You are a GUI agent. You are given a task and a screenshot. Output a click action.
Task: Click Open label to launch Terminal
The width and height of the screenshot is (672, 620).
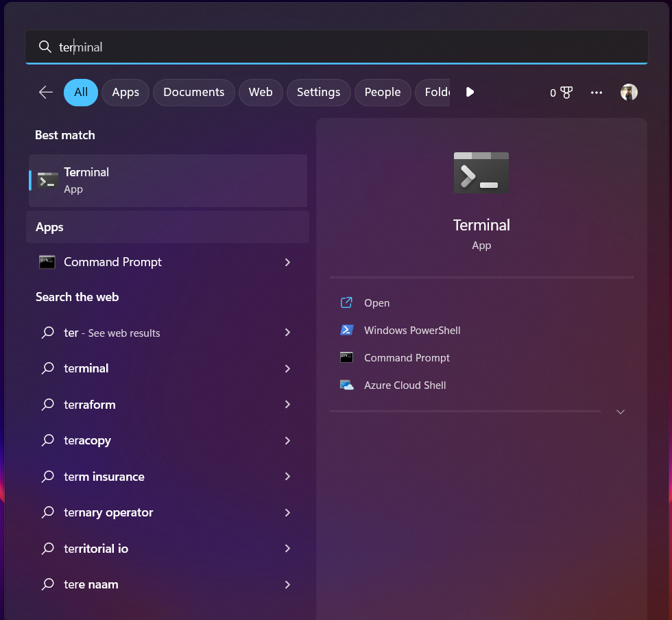pos(376,302)
